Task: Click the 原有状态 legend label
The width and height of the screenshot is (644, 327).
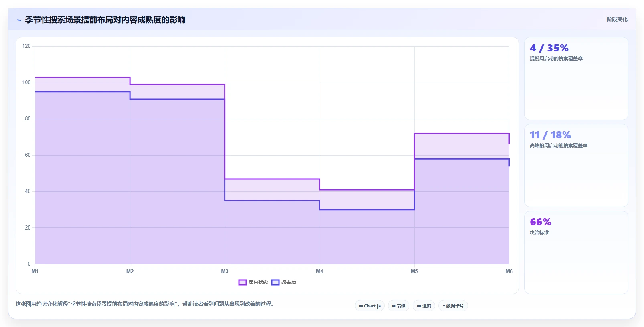Action: click(258, 282)
